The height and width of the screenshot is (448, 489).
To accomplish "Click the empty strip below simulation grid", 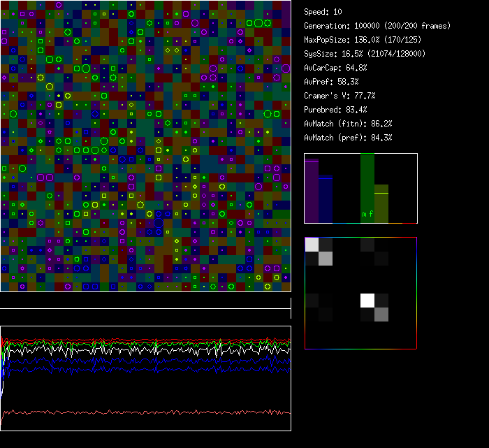I will (145, 301).
